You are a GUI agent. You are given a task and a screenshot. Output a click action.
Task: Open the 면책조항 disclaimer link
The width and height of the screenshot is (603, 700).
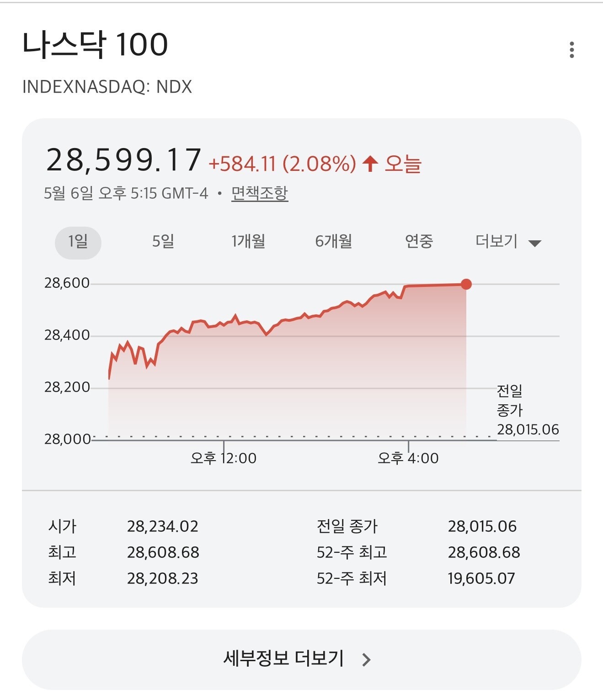click(260, 193)
